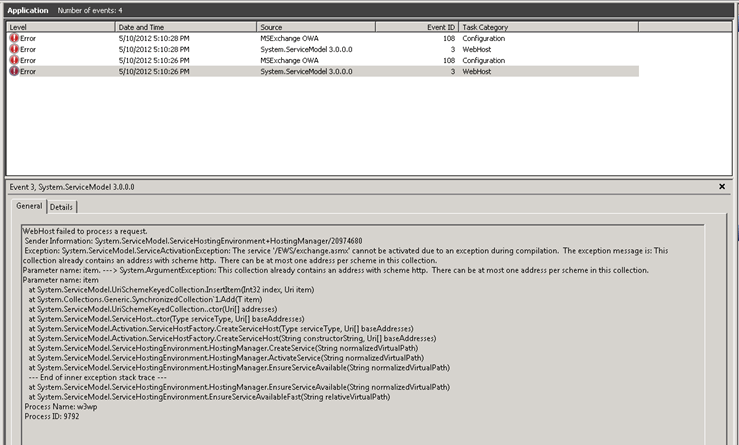Click the error icon of the highlighted 5:10:26 PM WebHost event

click(x=14, y=72)
